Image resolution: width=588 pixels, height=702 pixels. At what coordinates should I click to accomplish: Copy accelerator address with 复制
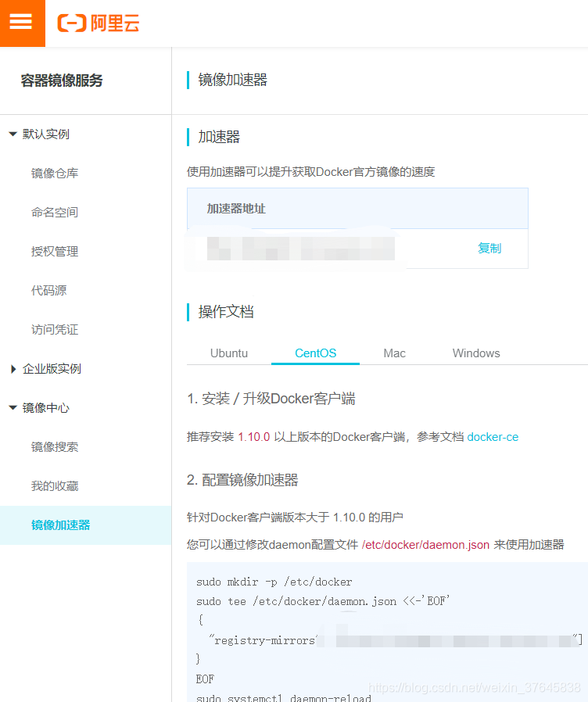(x=489, y=248)
